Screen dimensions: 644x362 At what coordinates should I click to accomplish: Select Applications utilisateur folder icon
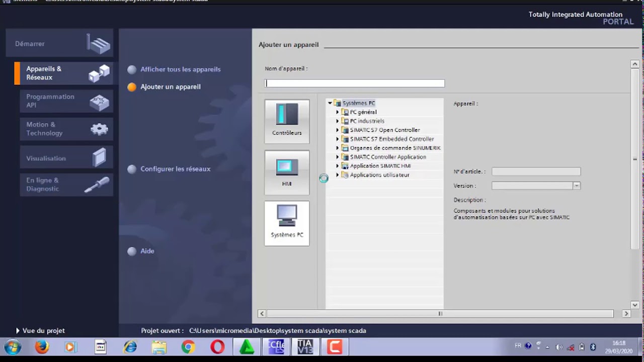[x=345, y=175]
